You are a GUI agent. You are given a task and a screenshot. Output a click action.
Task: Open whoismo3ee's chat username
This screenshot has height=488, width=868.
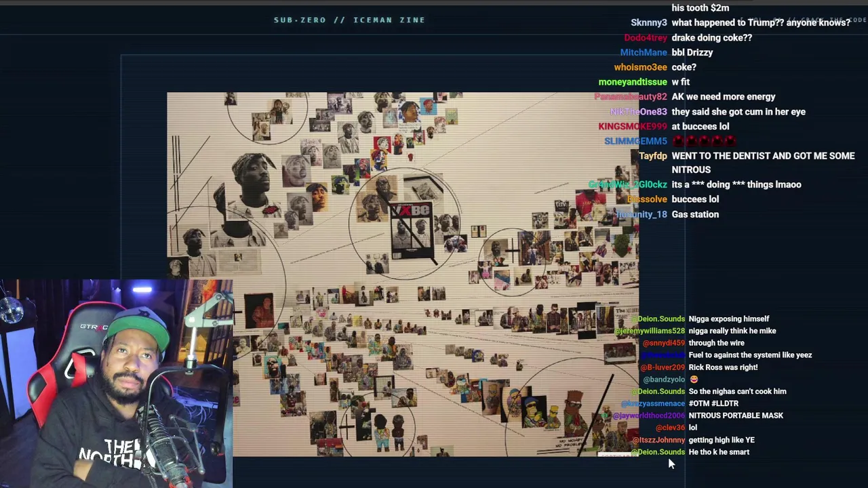pos(641,68)
